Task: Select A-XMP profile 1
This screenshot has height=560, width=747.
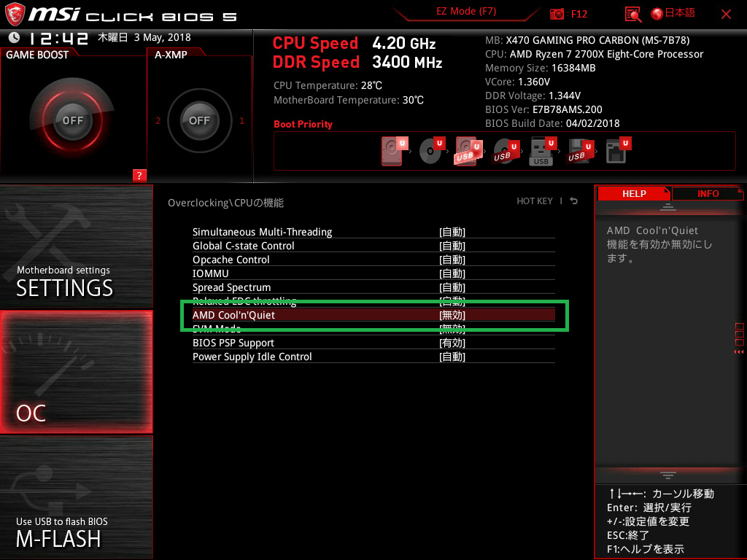Action: pyautogui.click(x=241, y=120)
